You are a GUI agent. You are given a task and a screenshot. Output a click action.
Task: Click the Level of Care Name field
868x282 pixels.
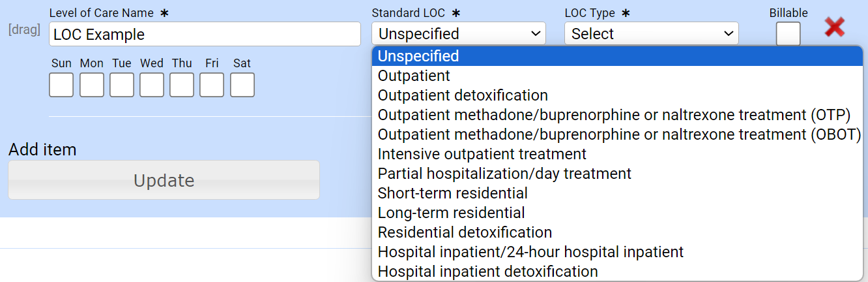click(x=205, y=34)
